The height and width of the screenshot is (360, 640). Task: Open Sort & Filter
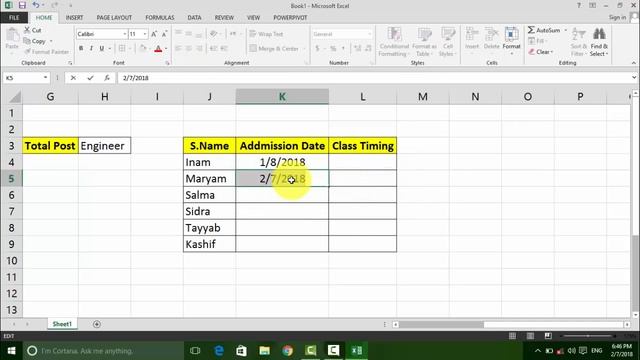578,42
